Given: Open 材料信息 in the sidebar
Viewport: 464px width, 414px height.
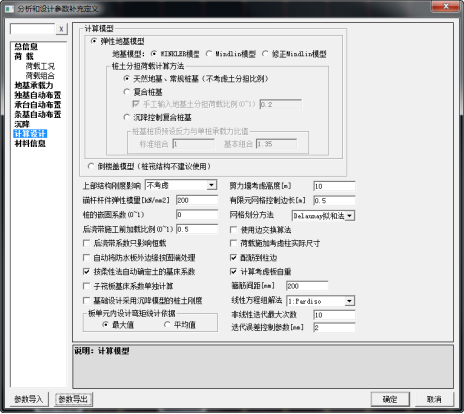Looking at the screenshot, I should pyautogui.click(x=30, y=143).
